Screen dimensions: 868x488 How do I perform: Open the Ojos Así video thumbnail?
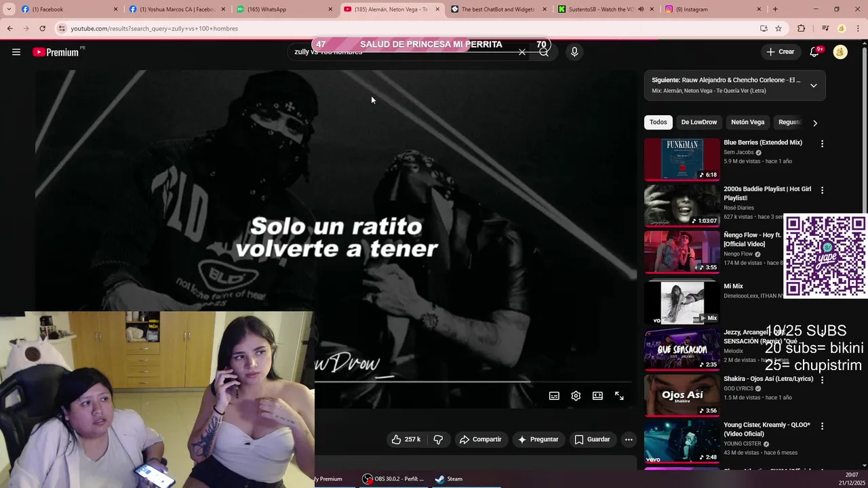682,394
